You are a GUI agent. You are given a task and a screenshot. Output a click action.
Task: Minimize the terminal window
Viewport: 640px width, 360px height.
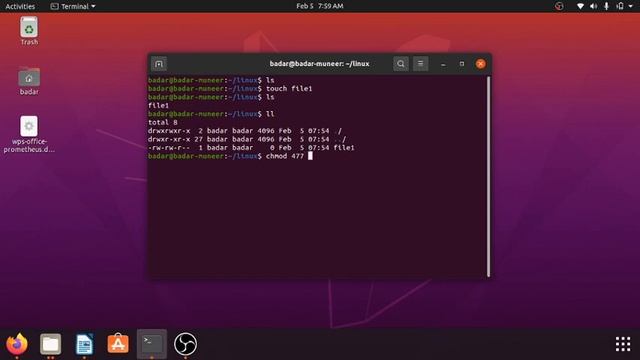(x=443, y=64)
